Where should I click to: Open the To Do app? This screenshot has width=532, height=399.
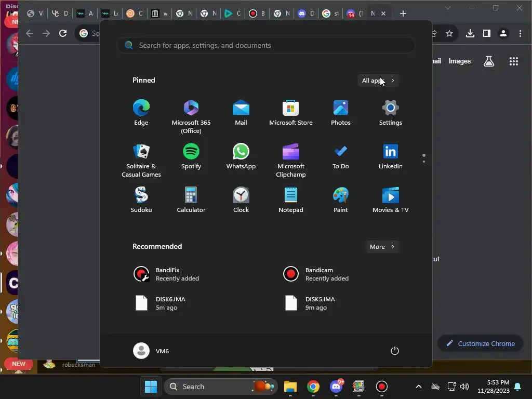click(341, 156)
